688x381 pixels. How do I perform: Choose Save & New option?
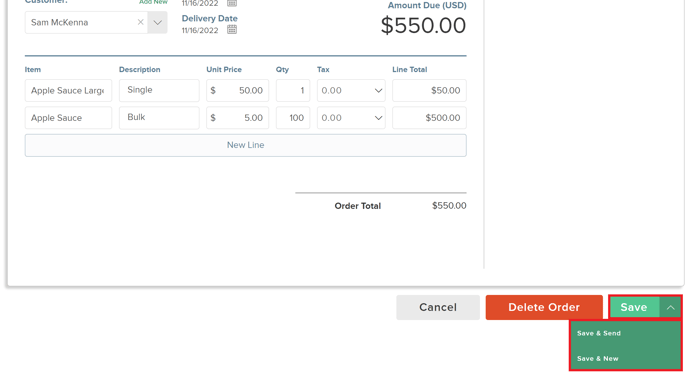tap(598, 359)
